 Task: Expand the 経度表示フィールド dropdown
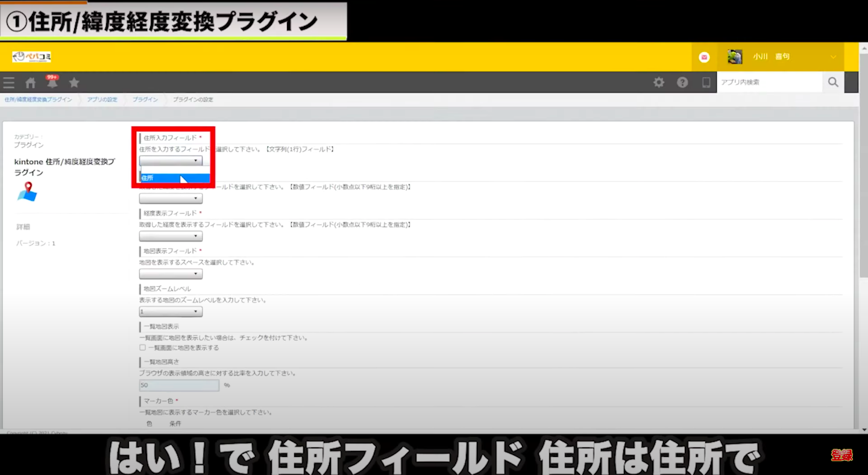pyautogui.click(x=171, y=236)
